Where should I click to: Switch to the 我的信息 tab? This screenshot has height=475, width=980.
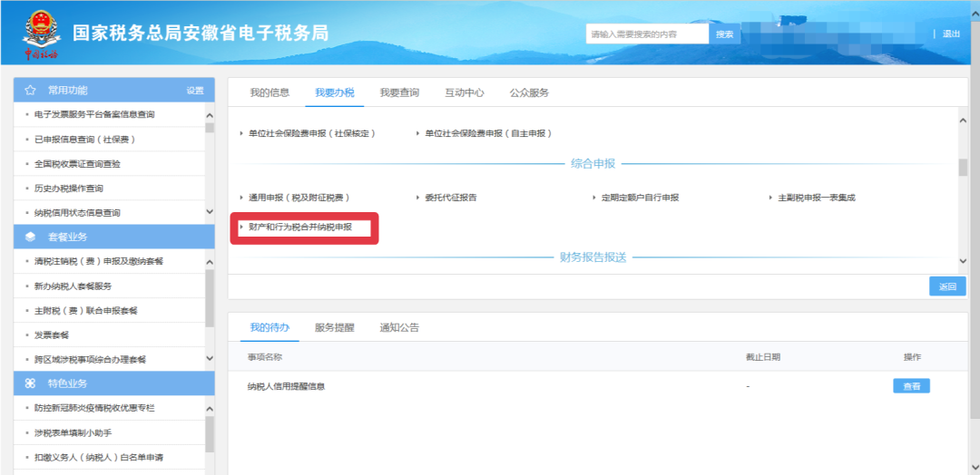269,93
